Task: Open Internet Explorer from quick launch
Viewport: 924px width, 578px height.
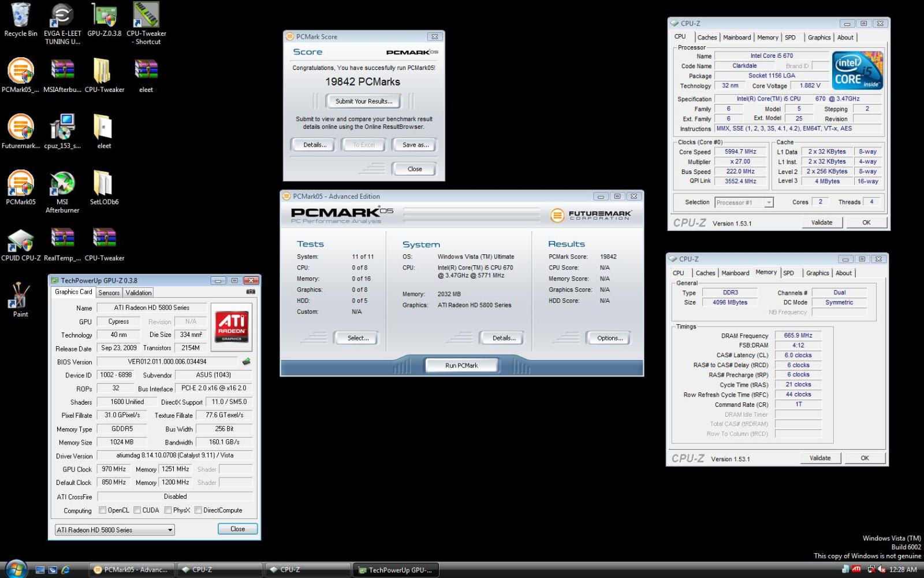Action: click(65, 569)
